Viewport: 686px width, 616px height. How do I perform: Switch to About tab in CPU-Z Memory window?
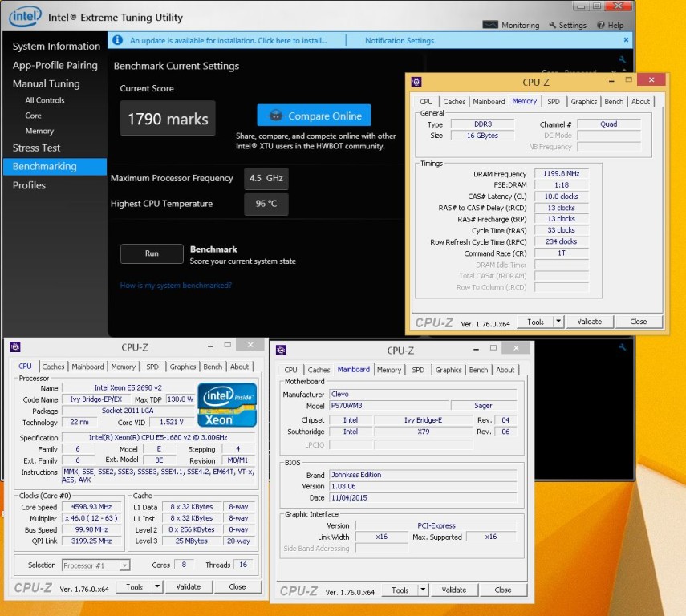(640, 102)
